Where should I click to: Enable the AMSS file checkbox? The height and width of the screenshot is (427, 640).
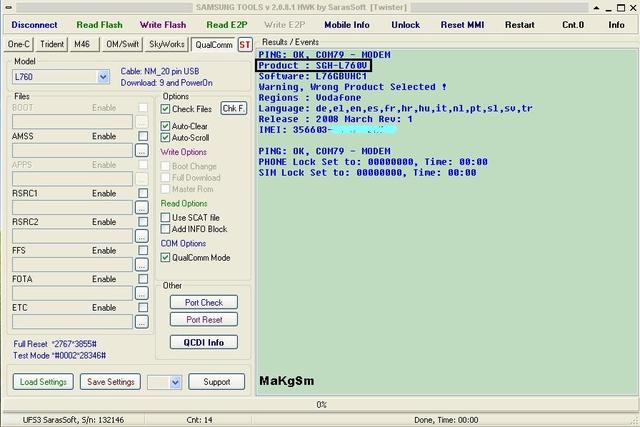(143, 136)
